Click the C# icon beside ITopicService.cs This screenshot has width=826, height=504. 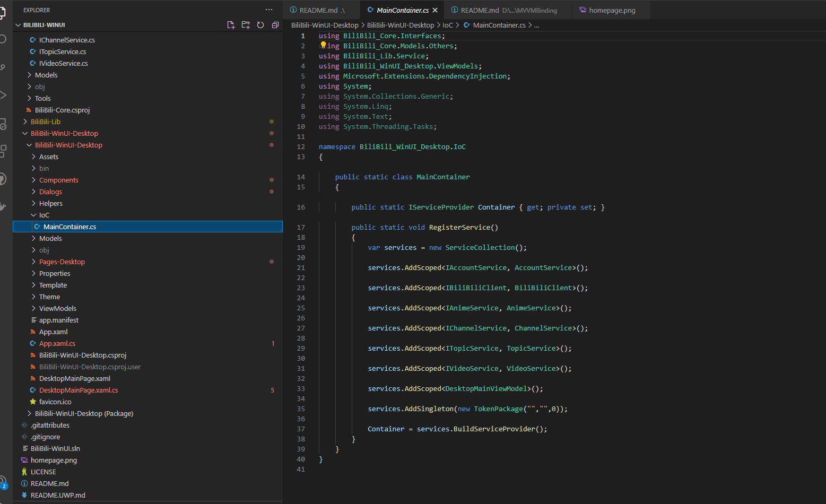coord(33,51)
